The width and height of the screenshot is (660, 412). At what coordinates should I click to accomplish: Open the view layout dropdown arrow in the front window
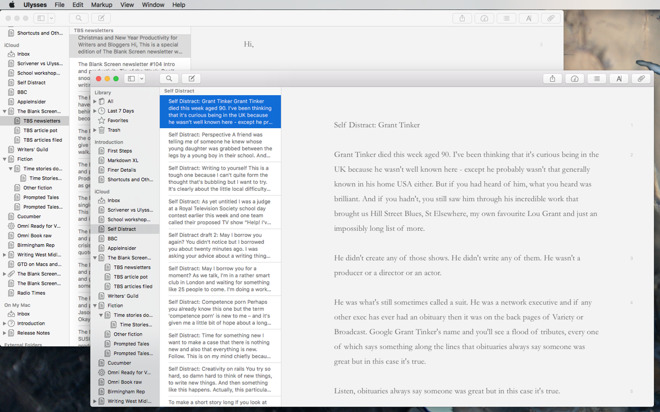142,79
